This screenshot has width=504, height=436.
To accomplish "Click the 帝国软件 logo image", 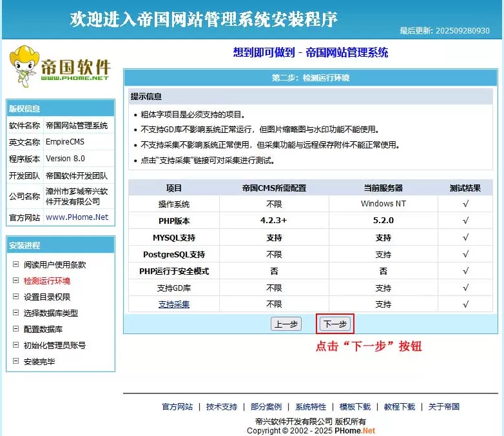I will (60, 66).
